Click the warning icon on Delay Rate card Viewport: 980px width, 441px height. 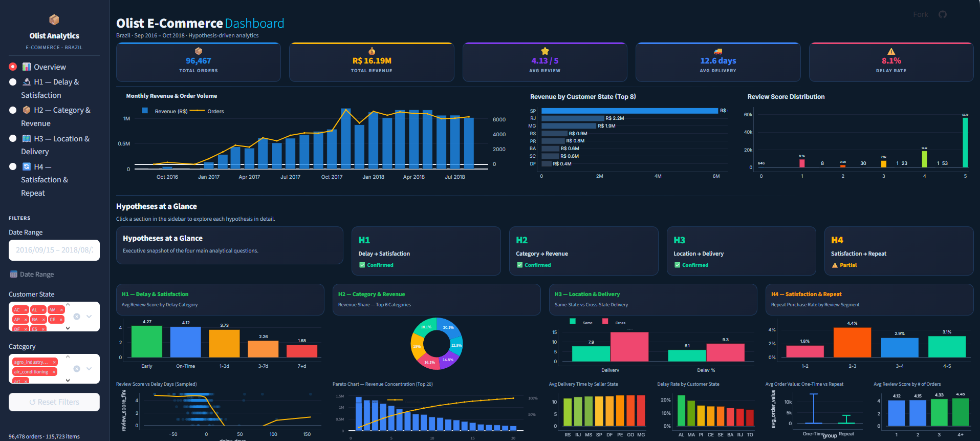click(x=891, y=51)
